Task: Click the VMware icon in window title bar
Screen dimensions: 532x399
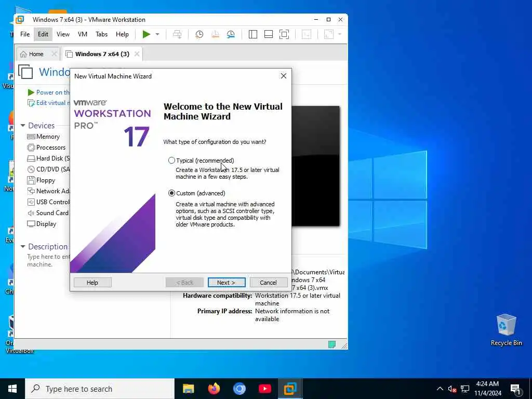Action: pyautogui.click(x=20, y=20)
